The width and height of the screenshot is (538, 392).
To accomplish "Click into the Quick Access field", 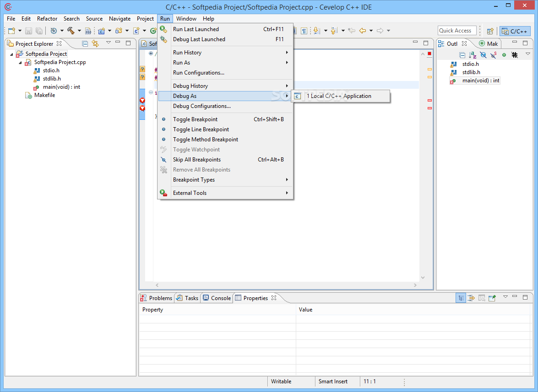I will click(457, 31).
